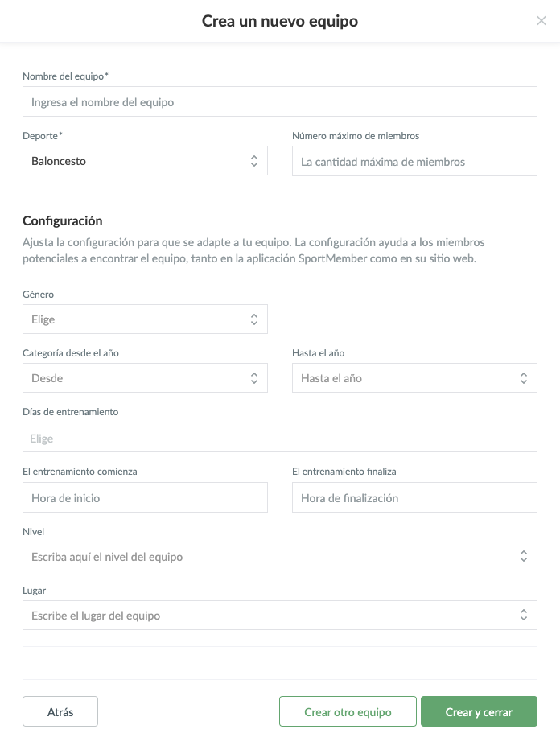Focus the Nombre del equipo field
The height and width of the screenshot is (750, 560).
coord(280,101)
